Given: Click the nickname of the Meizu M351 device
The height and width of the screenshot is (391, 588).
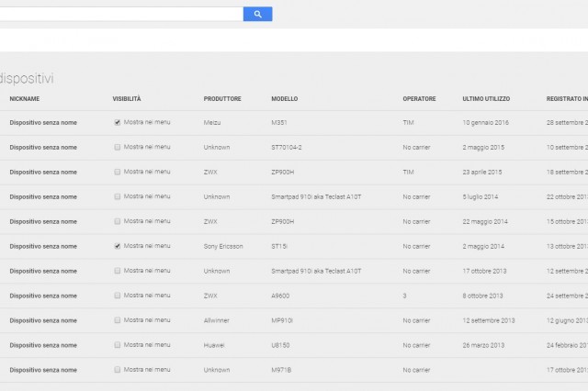Looking at the screenshot, I should point(43,122).
